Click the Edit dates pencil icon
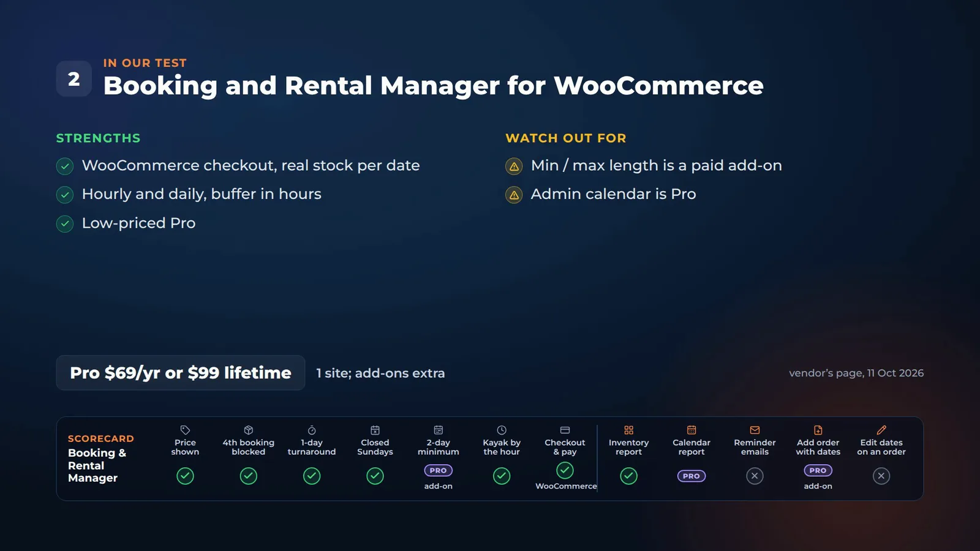The width and height of the screenshot is (980, 551). point(881,430)
